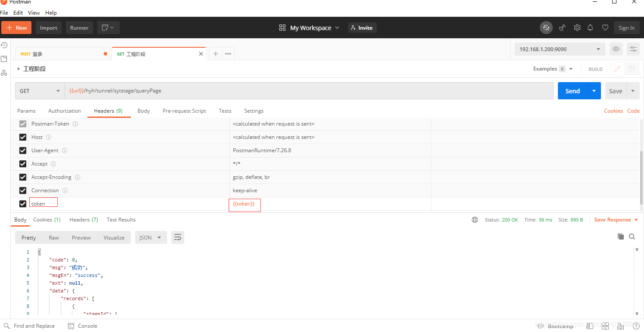Uncheck the Connection header checkbox

(x=23, y=191)
